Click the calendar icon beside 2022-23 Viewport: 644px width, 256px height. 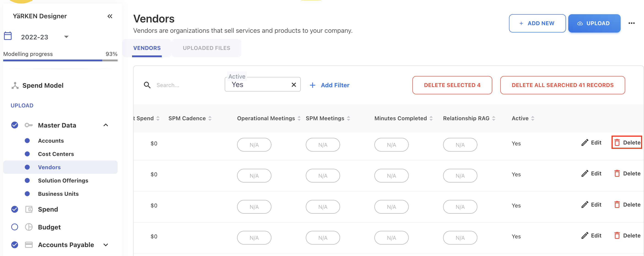coord(8,36)
